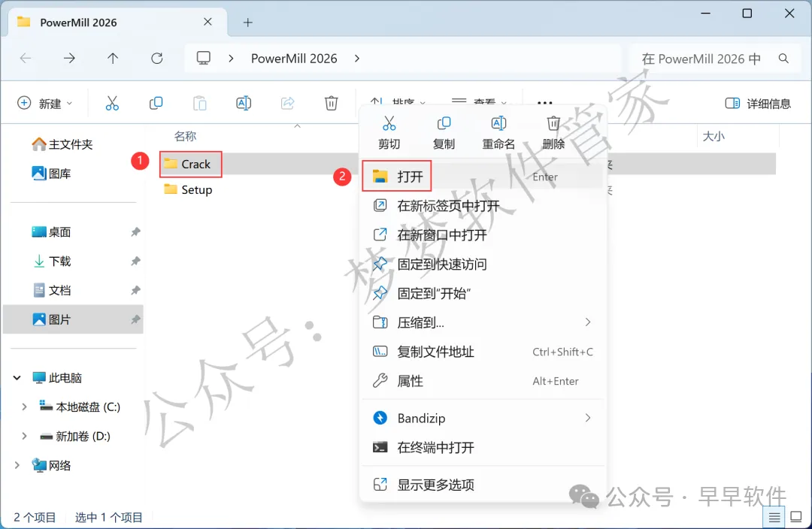This screenshot has height=529, width=812.
Task: Select Local Disk (C:) in sidebar
Action: click(80, 407)
